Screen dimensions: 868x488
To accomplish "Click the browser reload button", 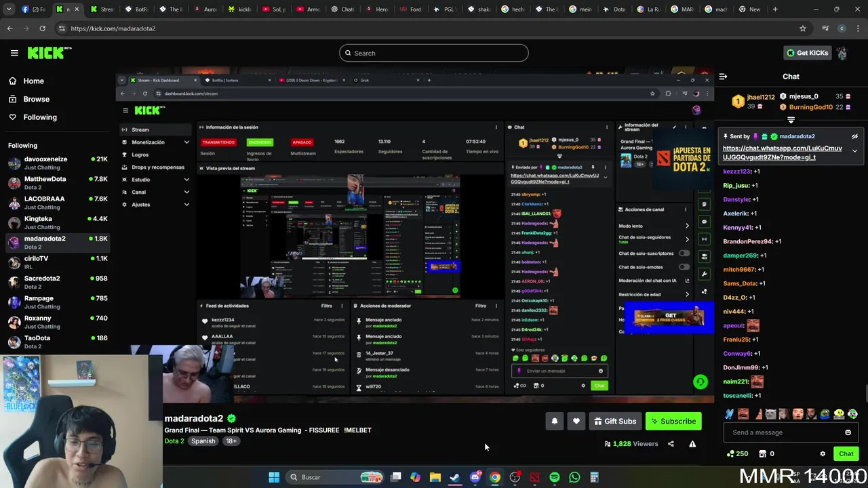I will [x=42, y=28].
